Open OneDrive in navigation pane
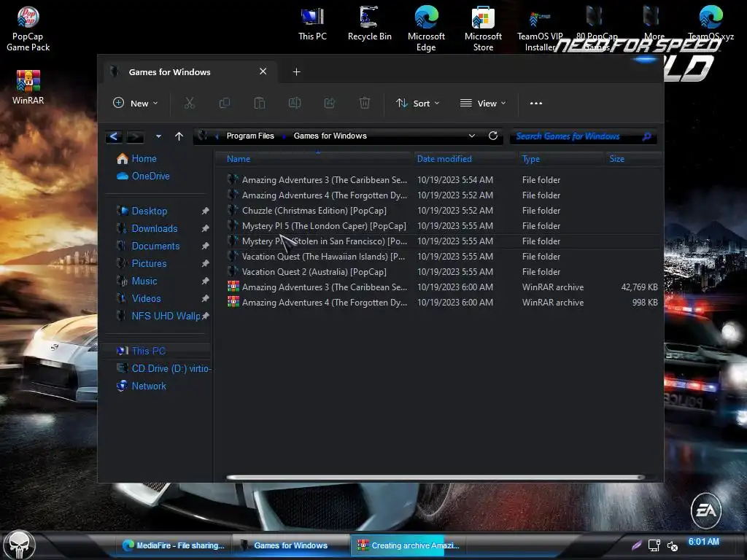This screenshot has height=560, width=747. (x=143, y=176)
